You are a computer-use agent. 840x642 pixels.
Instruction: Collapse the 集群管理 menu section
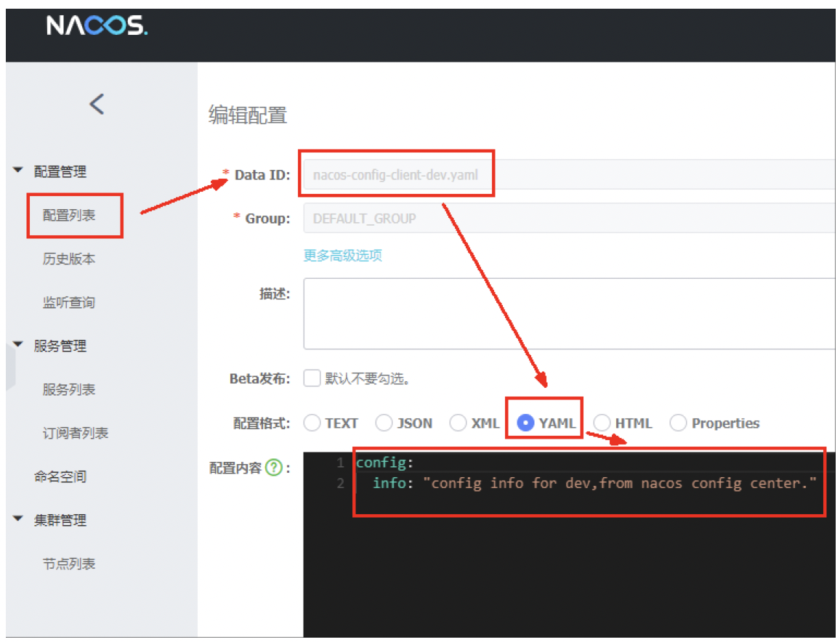tap(19, 520)
